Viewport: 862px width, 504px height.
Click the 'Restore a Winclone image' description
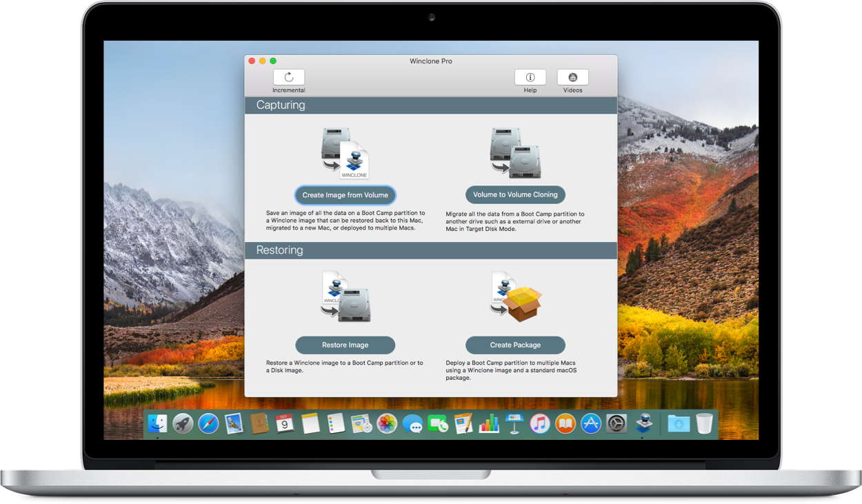click(x=345, y=366)
